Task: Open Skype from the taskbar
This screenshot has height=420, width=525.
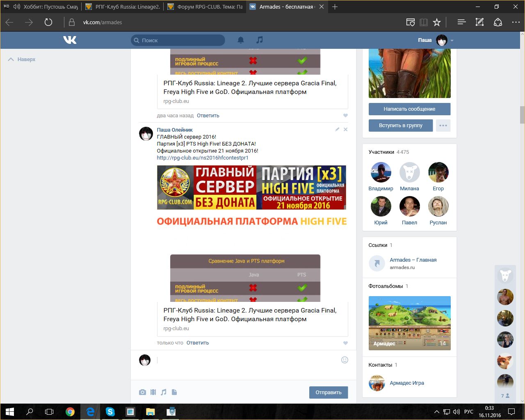Action: (110, 412)
